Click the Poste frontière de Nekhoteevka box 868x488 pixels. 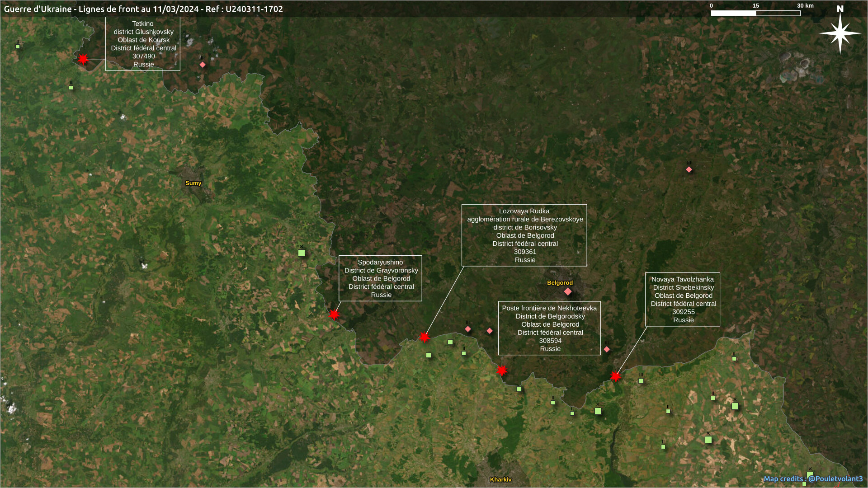coord(549,328)
